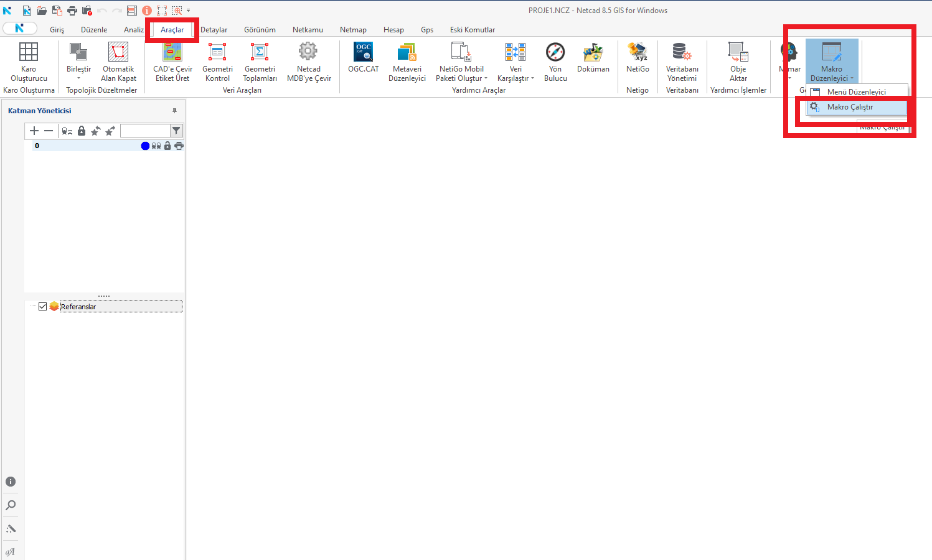
Task: Open the Araçlar ribbon tab
Action: 172,30
